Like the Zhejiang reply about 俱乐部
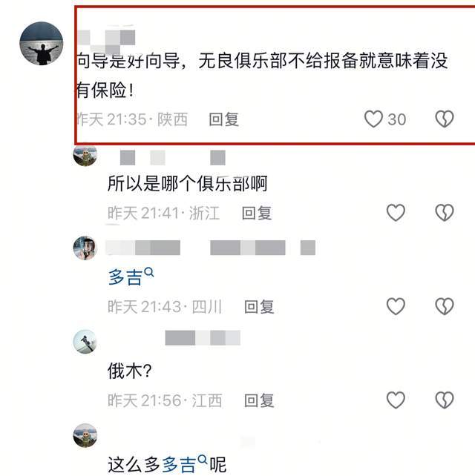Viewport: 475px width, 476px height. click(x=396, y=213)
